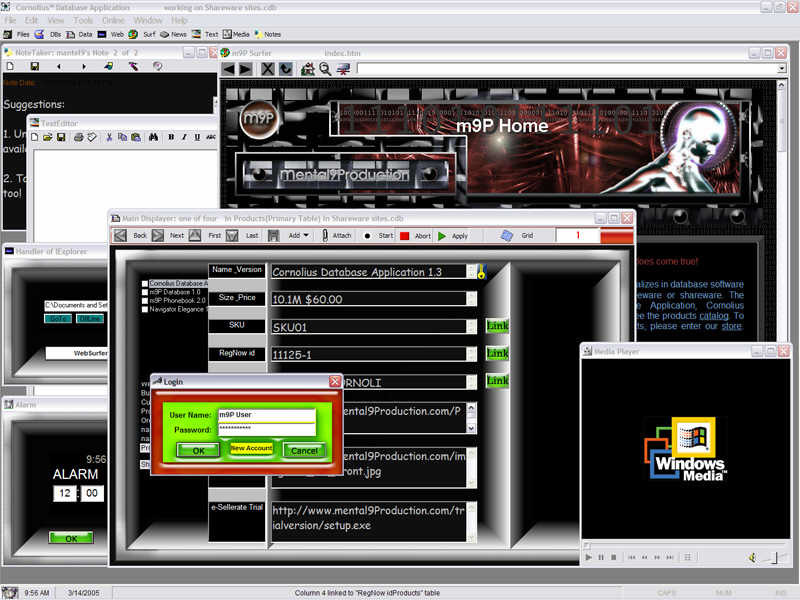Toggle bold in TextEditor
Screen dimensions: 800x600
point(171,137)
